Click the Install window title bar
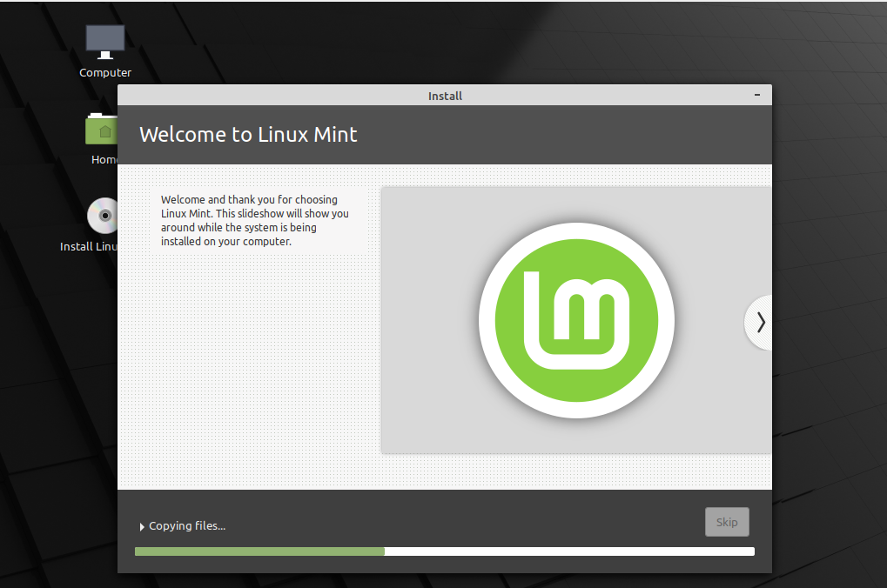 point(445,96)
